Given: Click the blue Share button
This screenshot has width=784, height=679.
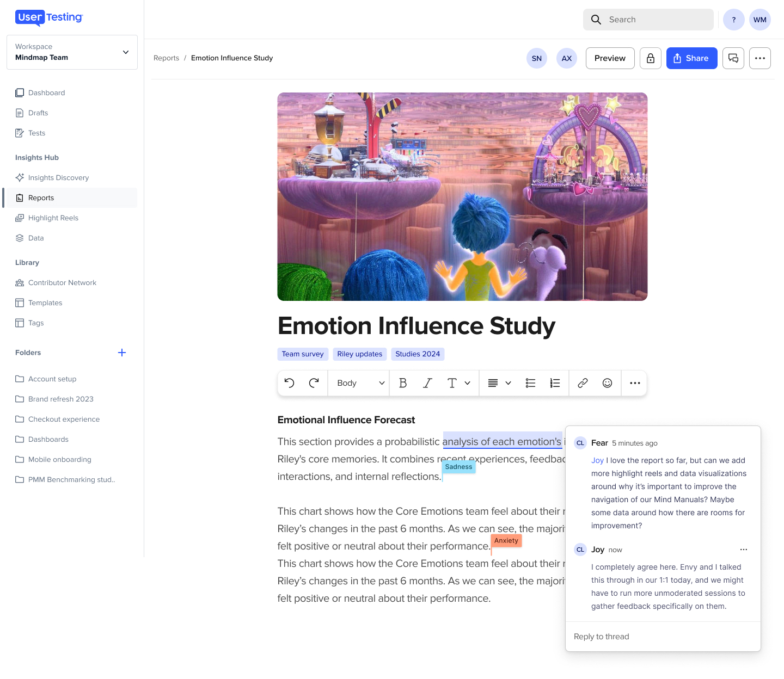Looking at the screenshot, I should pos(691,58).
